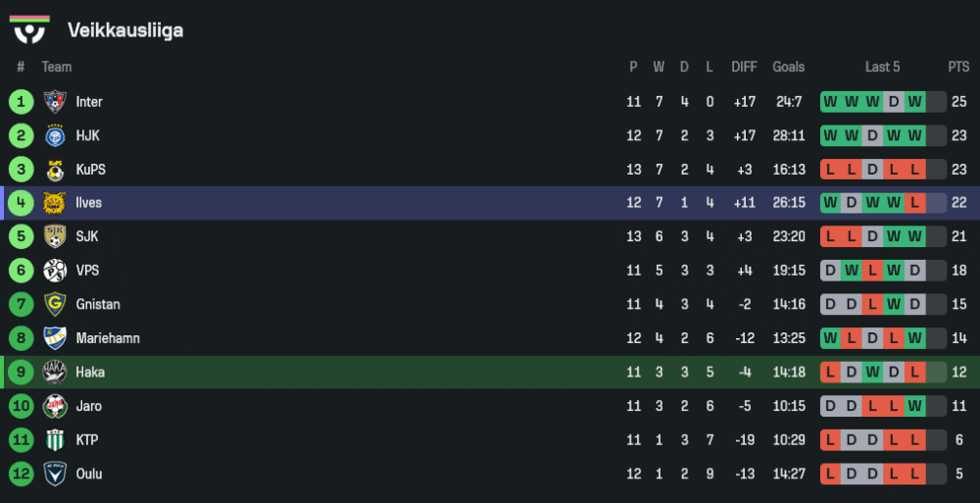Click the HJK team crest icon
Image resolution: width=980 pixels, height=503 pixels.
[54, 135]
